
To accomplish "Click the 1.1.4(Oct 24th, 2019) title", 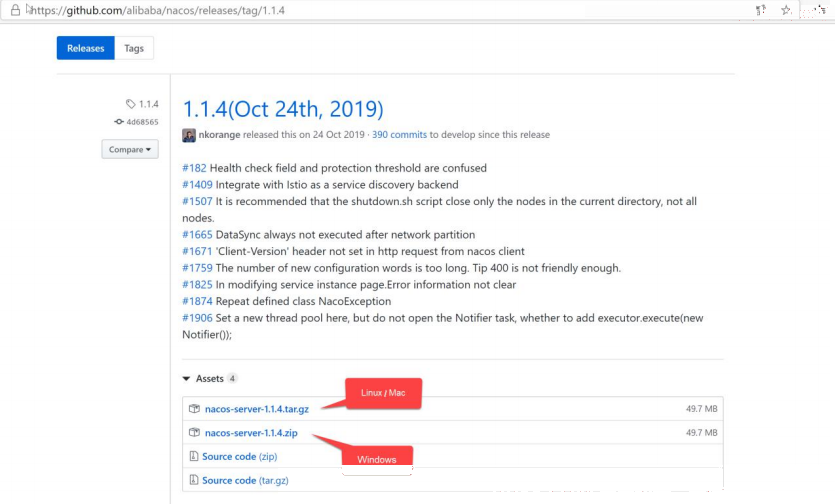I will pos(283,109).
